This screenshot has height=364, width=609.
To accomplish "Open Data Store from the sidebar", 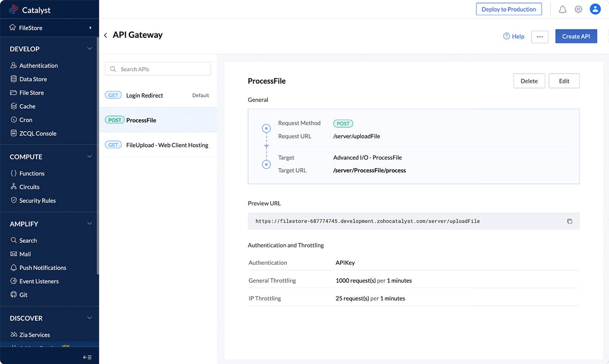I will (33, 79).
